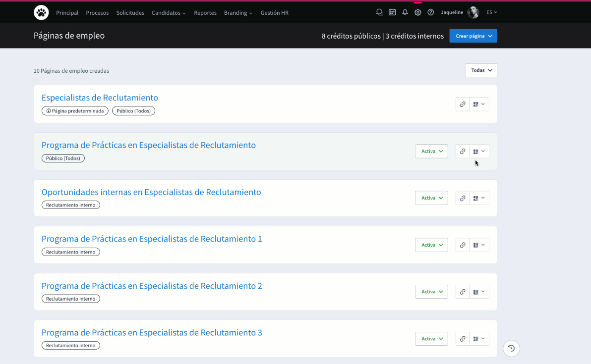Viewport: 591px width, 364px height.
Task: Open the messages chat icon
Action: coord(379,12)
